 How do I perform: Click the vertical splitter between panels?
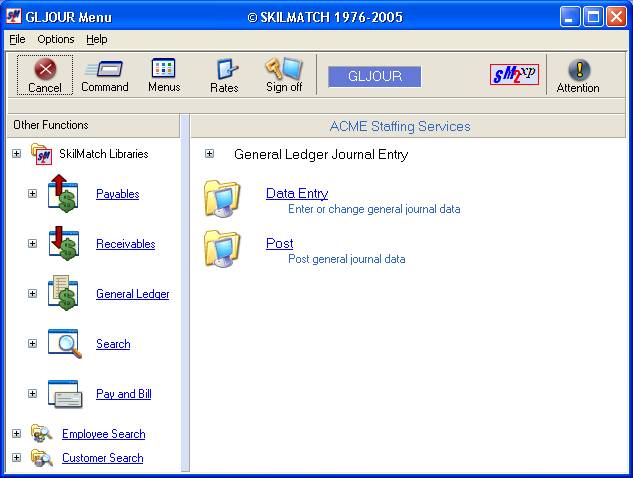[185, 293]
